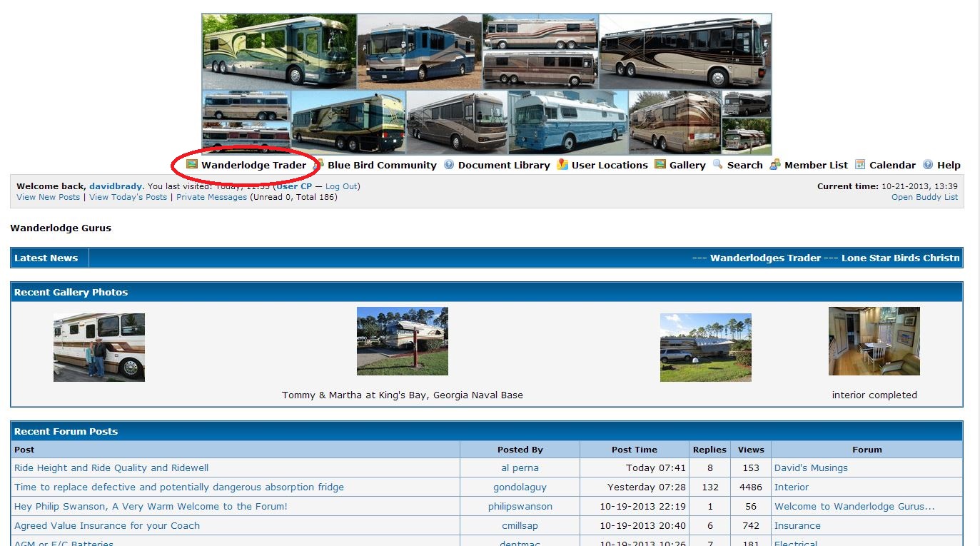This screenshot has height=546, width=980.
Task: Click the Help question mark icon
Action: coord(928,165)
